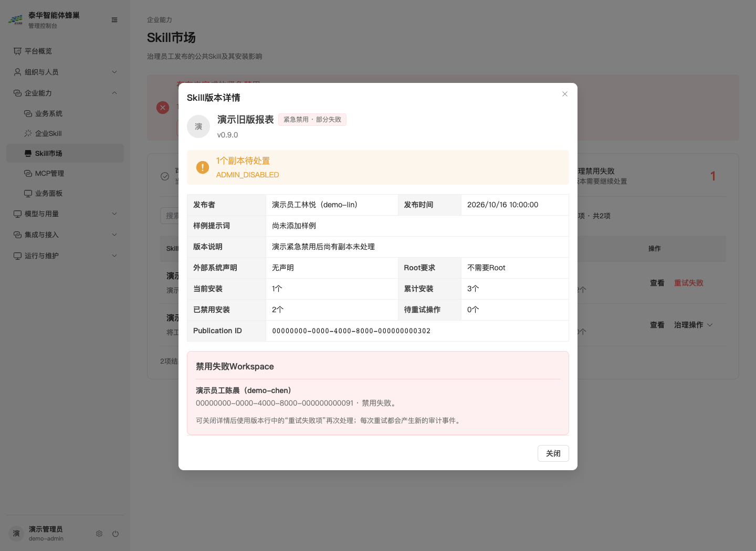This screenshot has height=551, width=756.
Task: Click the 泰华智能体蜂巢 logo
Action: (16, 20)
